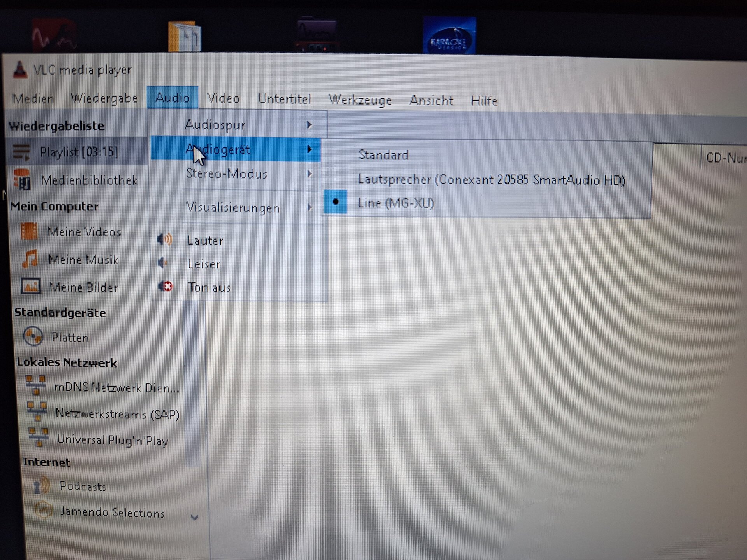747x560 pixels.
Task: Close the open Audio menu
Action: [172, 98]
